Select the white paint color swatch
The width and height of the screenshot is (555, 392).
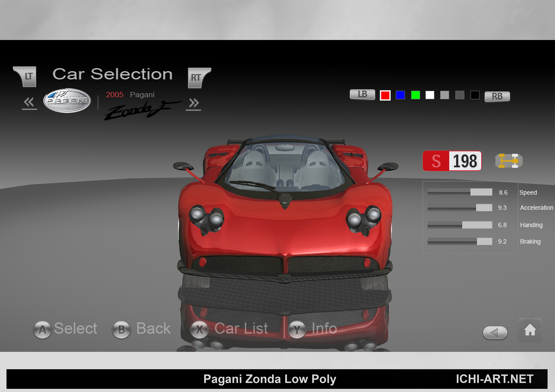click(430, 95)
